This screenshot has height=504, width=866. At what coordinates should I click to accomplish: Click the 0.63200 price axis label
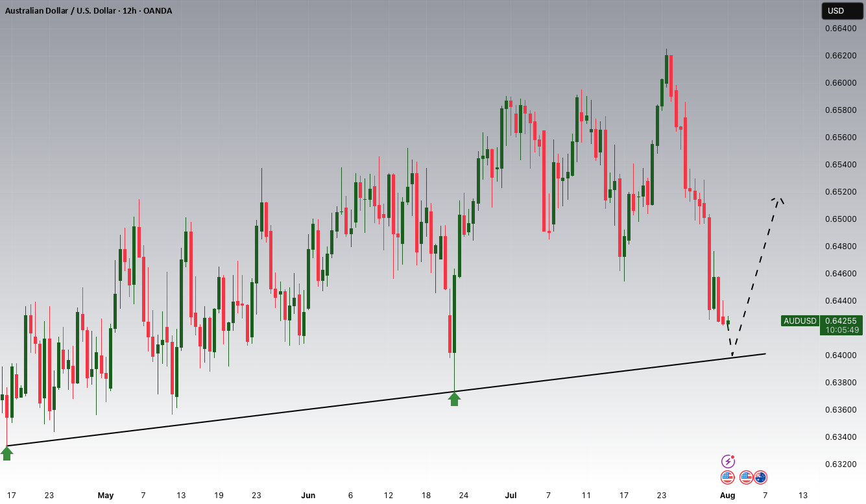[841, 464]
